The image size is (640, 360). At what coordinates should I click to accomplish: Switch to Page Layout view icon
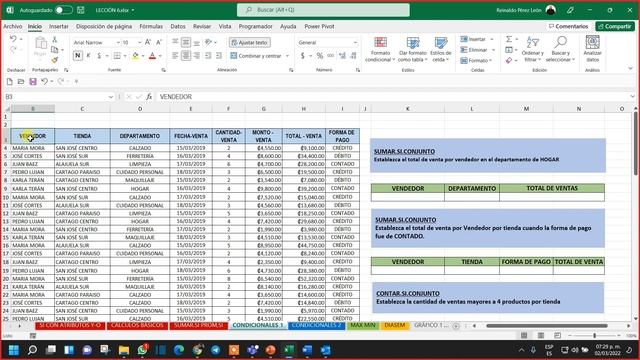[541, 336]
